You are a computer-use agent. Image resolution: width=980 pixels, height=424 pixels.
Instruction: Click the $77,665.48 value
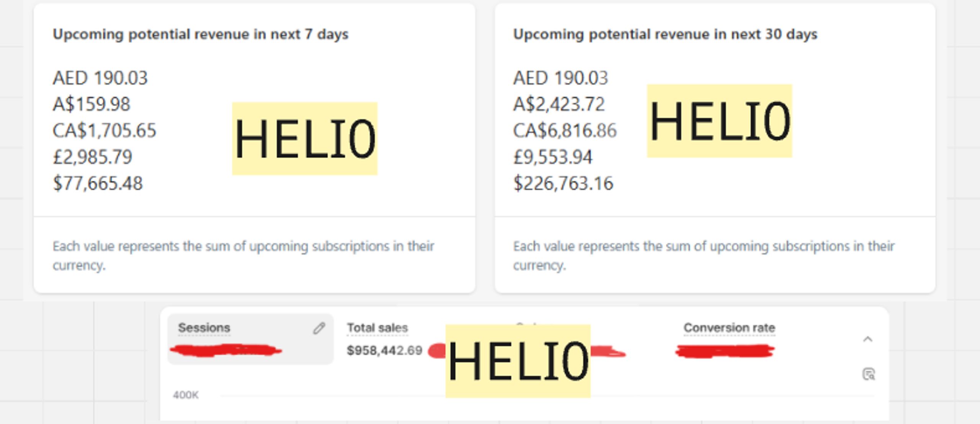coord(98,183)
